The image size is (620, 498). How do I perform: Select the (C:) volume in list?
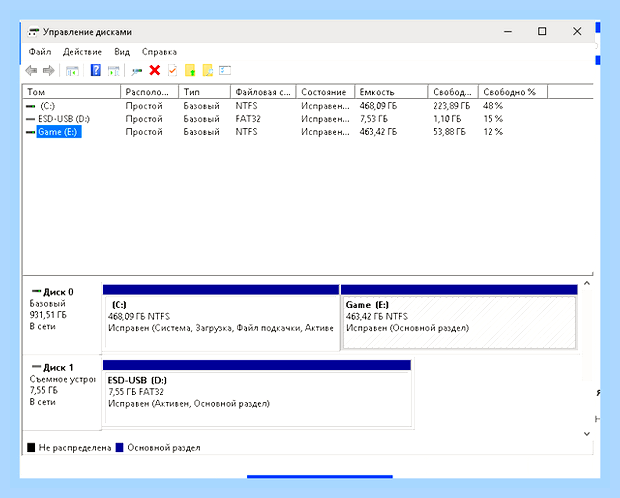[47, 106]
